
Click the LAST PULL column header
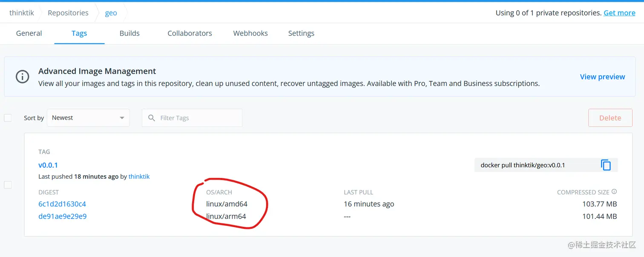coord(358,192)
